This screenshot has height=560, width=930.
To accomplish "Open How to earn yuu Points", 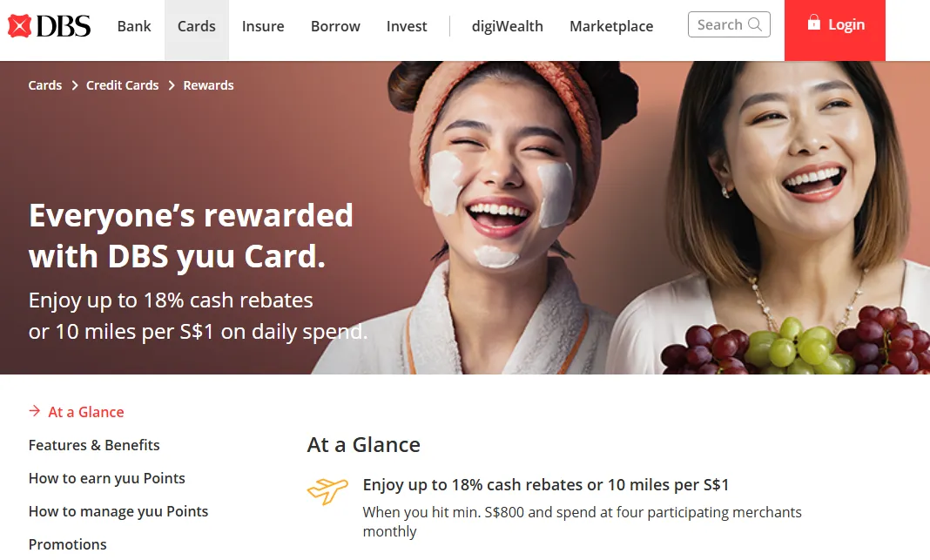I will 107,478.
